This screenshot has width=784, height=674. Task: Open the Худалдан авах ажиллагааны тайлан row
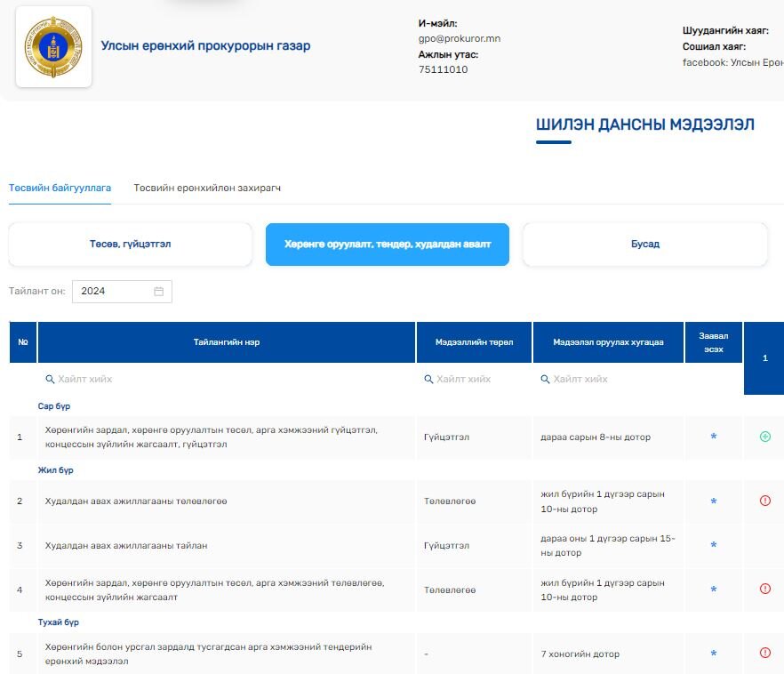point(126,546)
